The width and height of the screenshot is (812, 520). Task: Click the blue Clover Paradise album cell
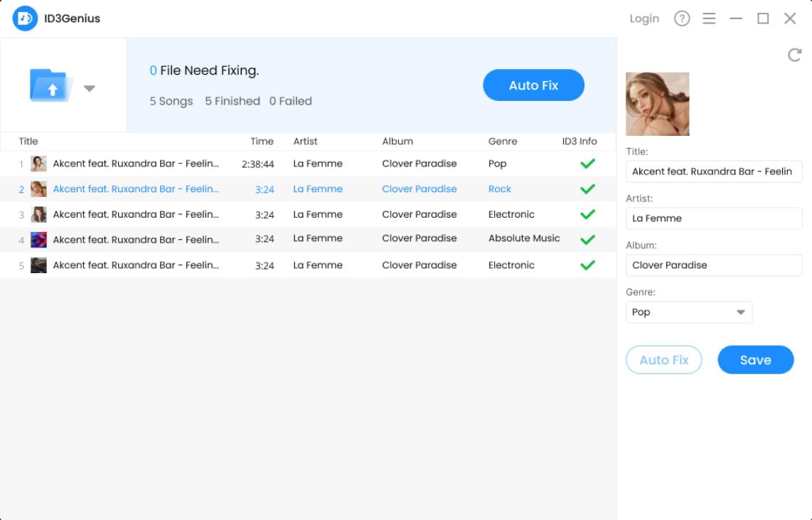click(420, 189)
